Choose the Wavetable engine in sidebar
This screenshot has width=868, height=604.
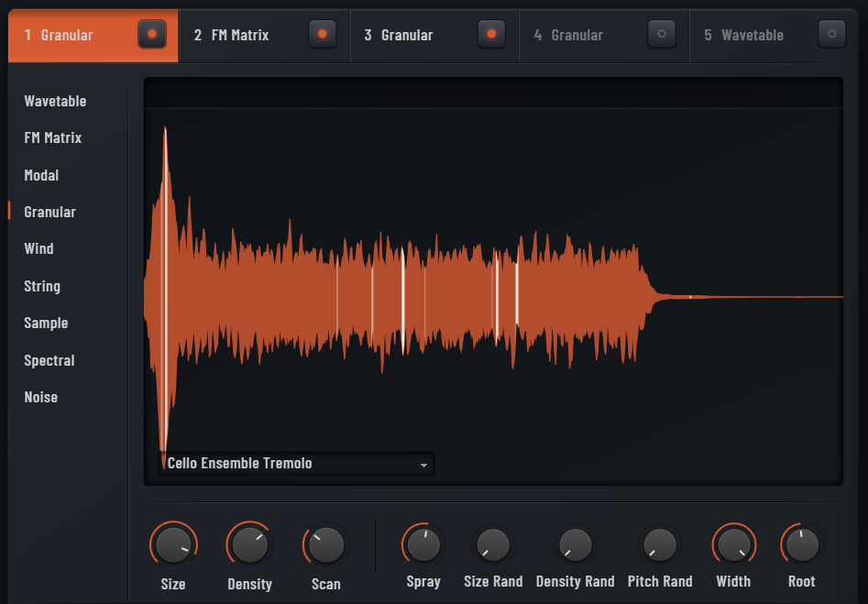55,102
